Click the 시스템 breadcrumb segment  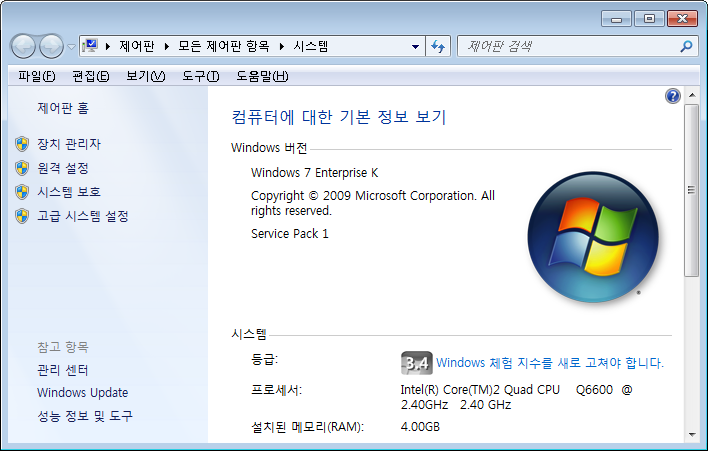(310, 46)
